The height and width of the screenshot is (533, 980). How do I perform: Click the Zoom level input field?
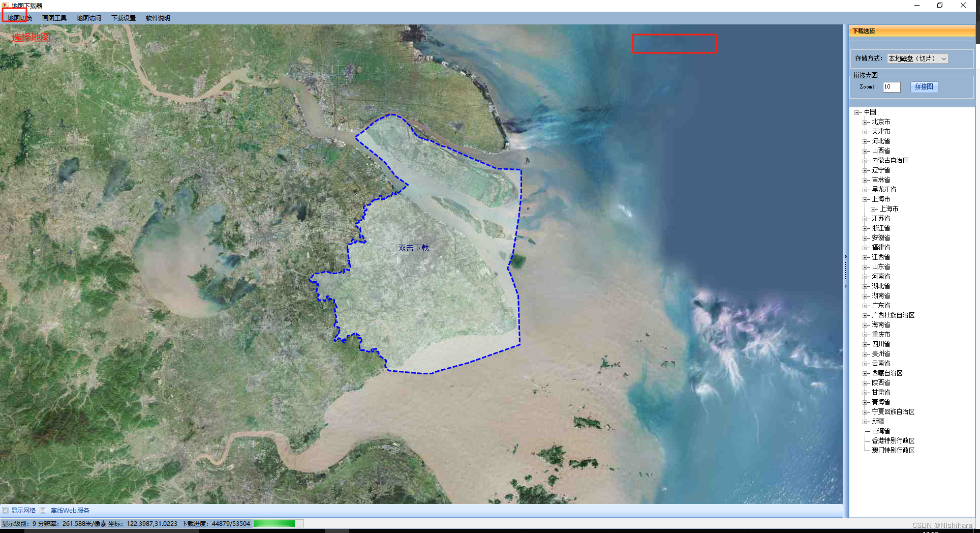pyautogui.click(x=892, y=87)
